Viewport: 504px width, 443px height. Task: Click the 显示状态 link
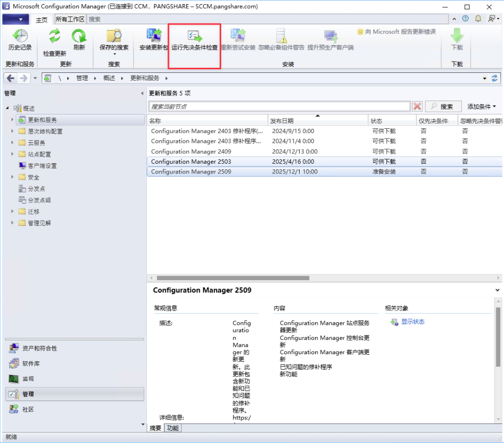[x=413, y=322]
